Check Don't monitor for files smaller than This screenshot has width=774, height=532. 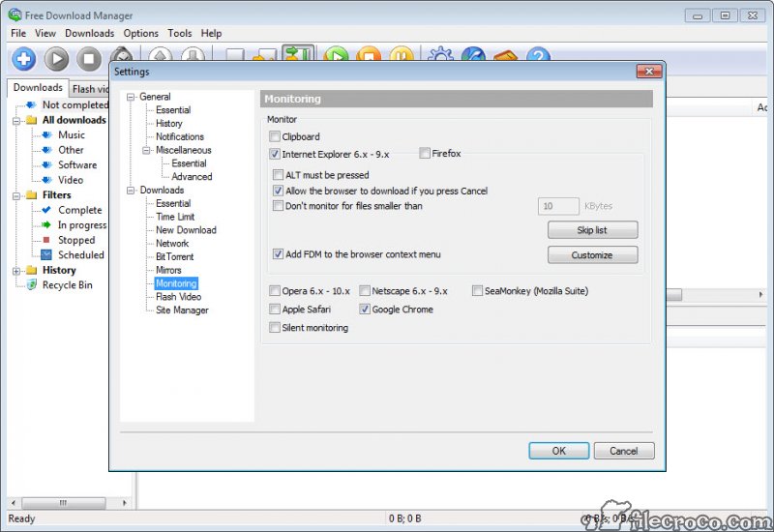coord(279,205)
